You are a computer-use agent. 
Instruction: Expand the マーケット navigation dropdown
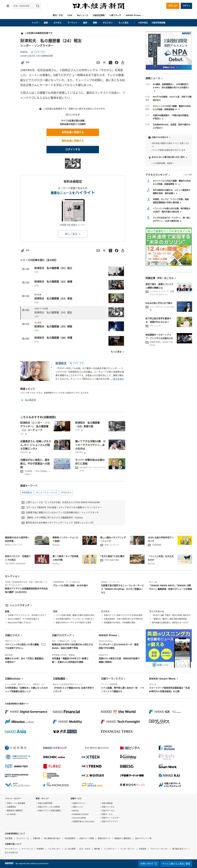tap(73, 23)
